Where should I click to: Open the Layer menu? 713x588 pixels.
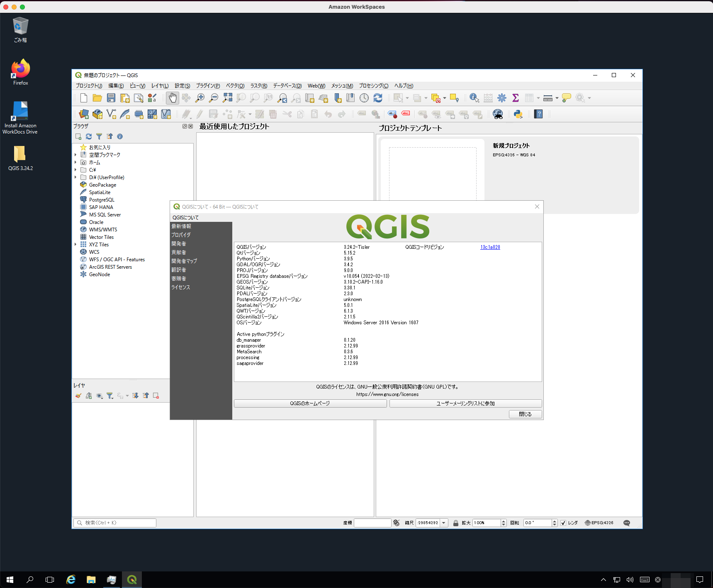point(160,86)
